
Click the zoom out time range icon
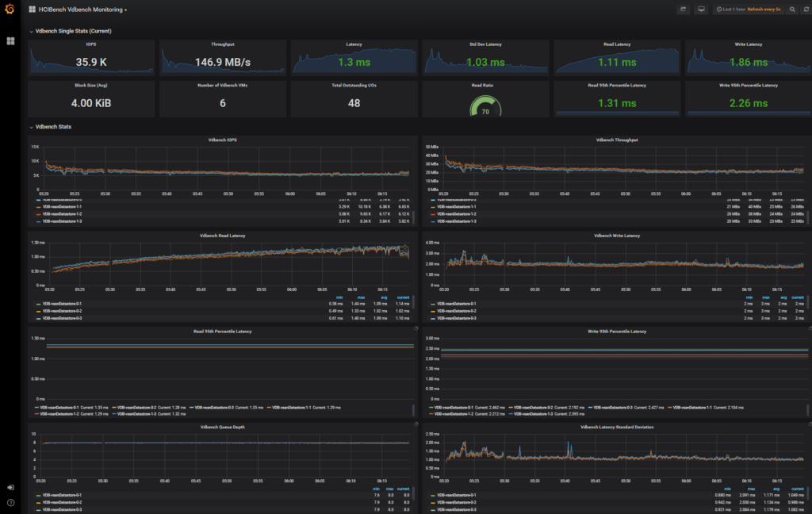[x=791, y=10]
